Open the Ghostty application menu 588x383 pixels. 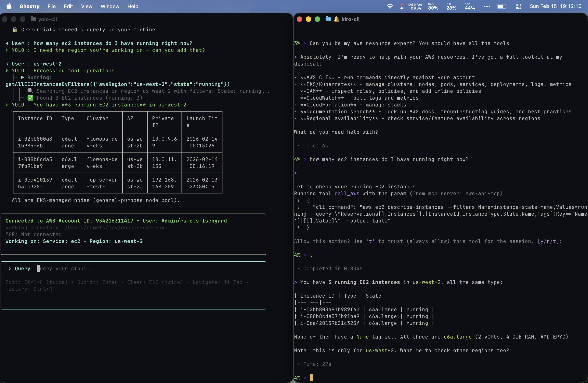pos(29,6)
